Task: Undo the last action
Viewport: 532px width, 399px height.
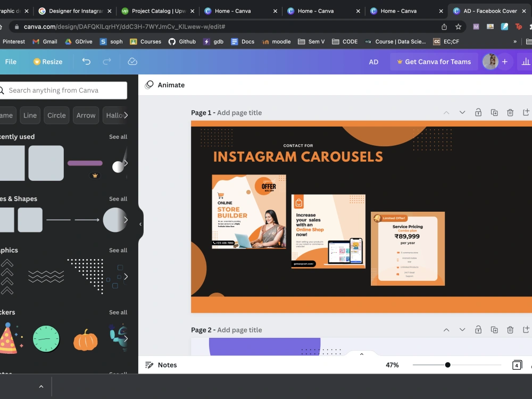Action: [x=86, y=62]
